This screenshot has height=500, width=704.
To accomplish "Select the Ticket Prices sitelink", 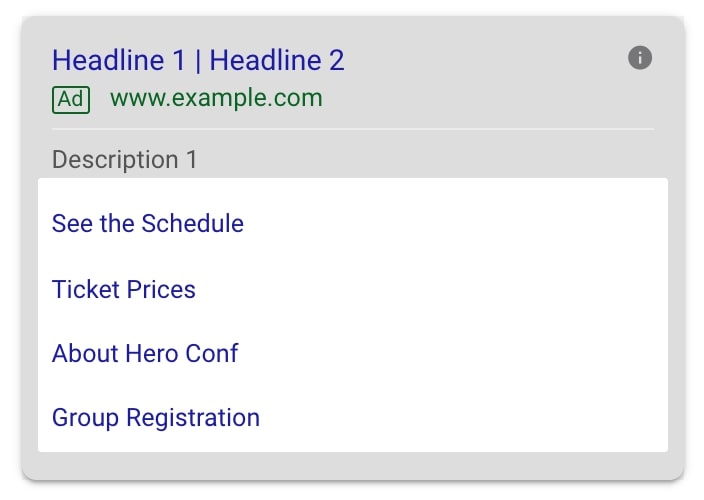I will pos(124,289).
